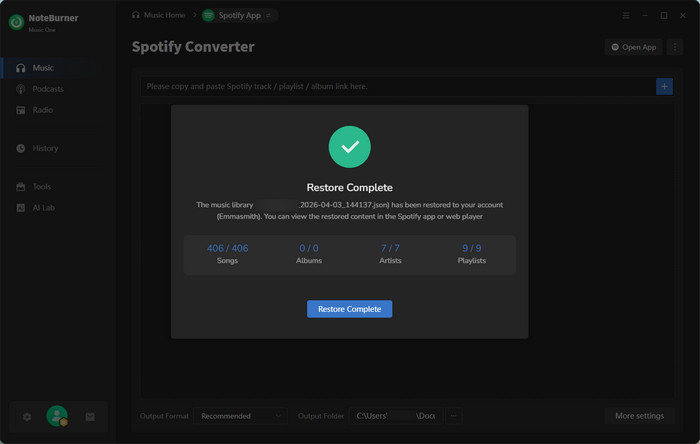Image resolution: width=700 pixels, height=444 pixels.
Task: Switch source via the Spotify App selector
Action: [239, 16]
